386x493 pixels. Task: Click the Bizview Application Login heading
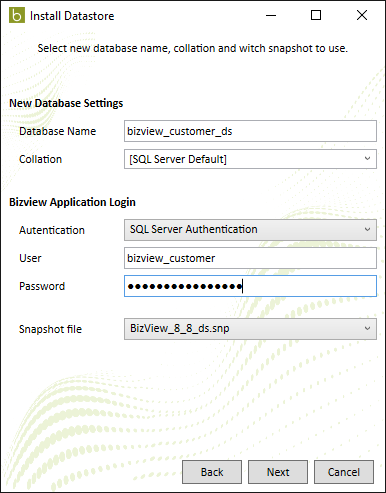[72, 202]
